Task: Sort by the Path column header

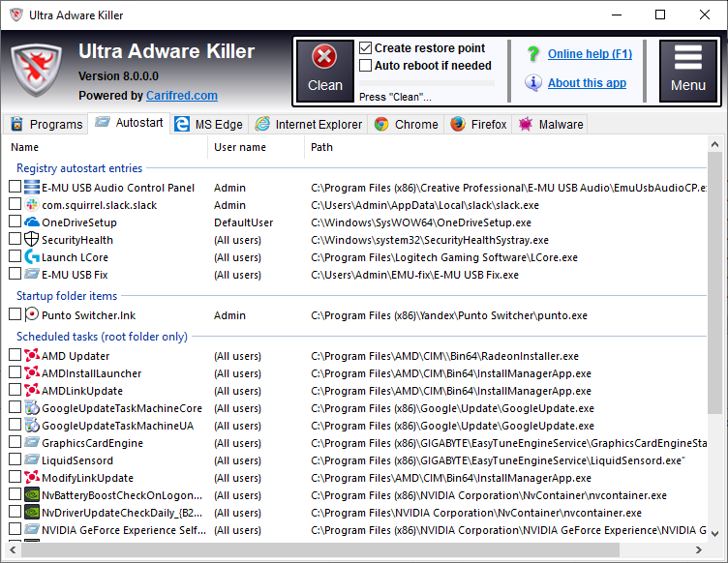Action: pyautogui.click(x=505, y=147)
